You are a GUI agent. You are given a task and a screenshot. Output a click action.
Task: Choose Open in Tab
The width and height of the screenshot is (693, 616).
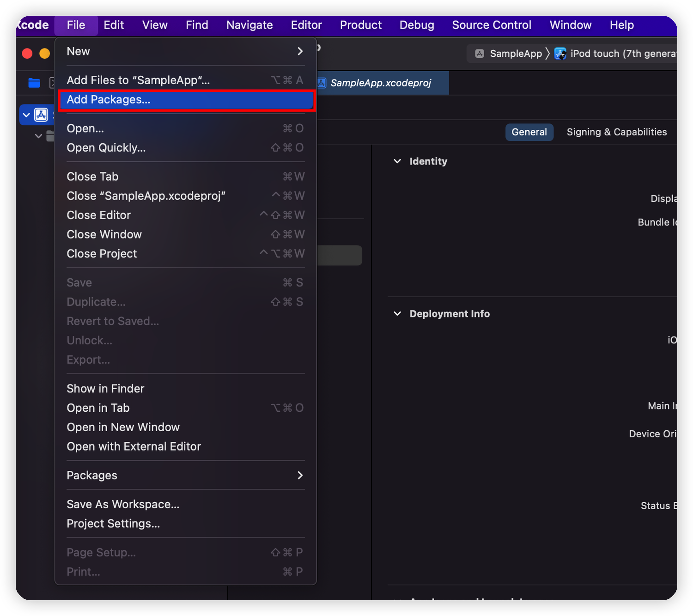186,408
